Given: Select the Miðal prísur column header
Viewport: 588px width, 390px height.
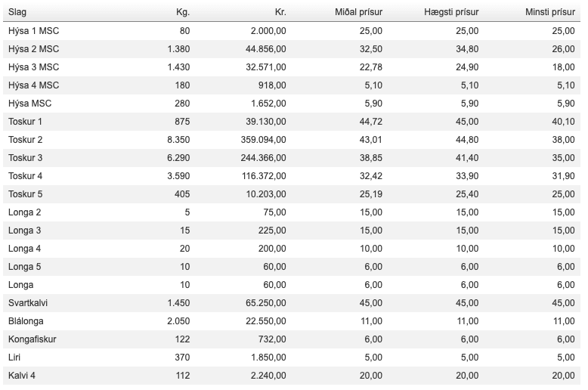Looking at the screenshot, I should pos(358,12).
